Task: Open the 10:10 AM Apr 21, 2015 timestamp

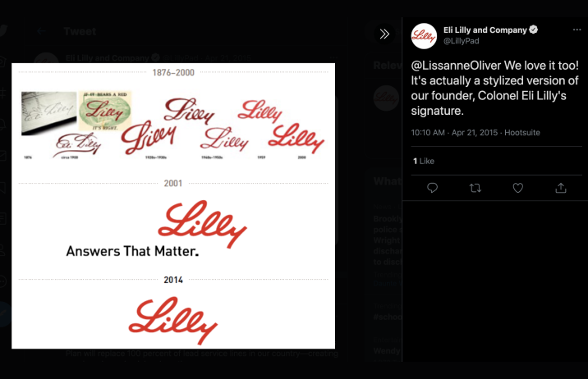Action: point(454,133)
